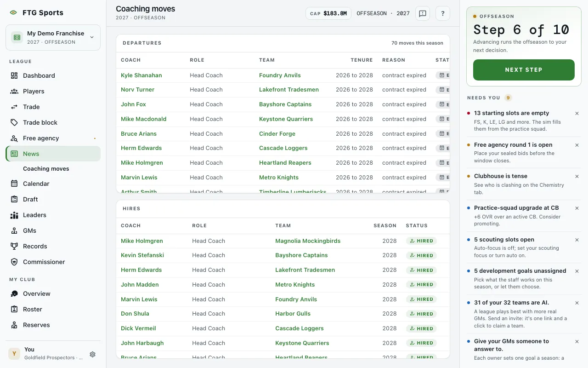Select the Commissioner menu label
588x368 pixels.
pyautogui.click(x=44, y=262)
